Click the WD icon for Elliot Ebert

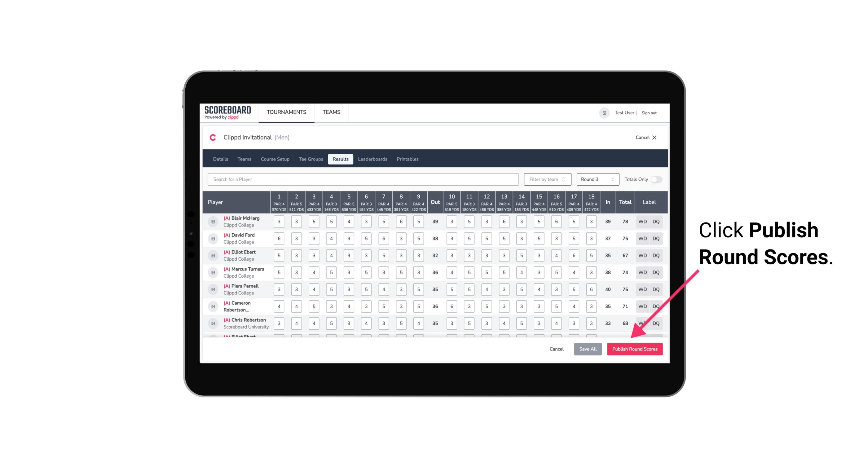[x=642, y=255]
